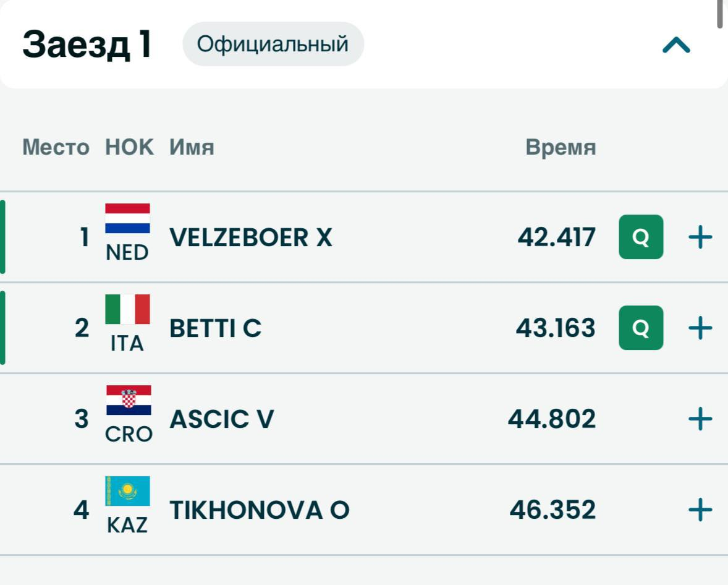This screenshot has width=728, height=585.
Task: Collapse the Заезд 1 section chevron
Action: tap(676, 45)
